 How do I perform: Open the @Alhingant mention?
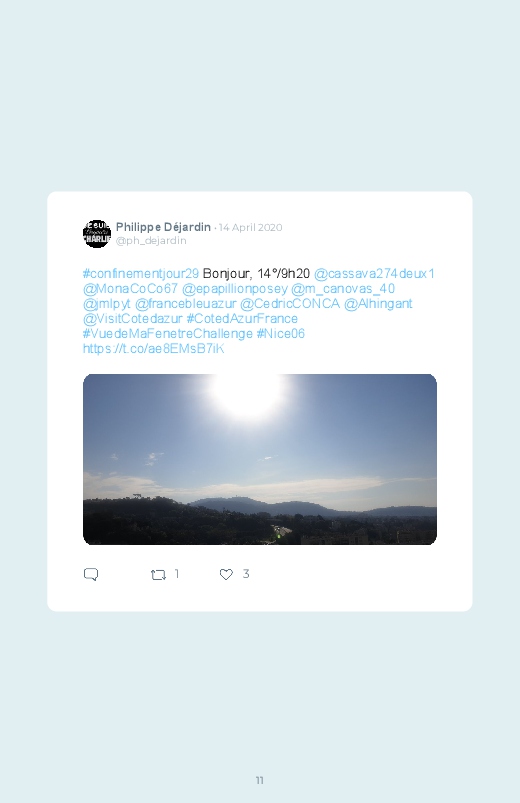[378, 304]
